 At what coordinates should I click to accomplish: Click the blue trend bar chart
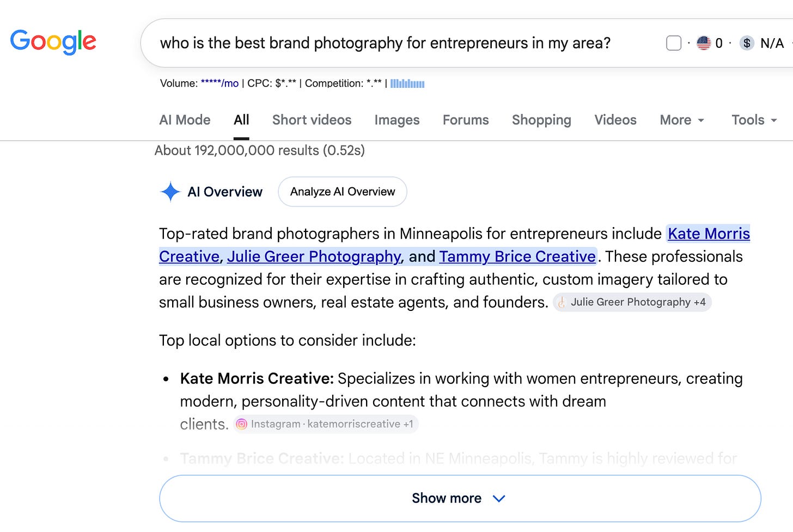(x=407, y=83)
